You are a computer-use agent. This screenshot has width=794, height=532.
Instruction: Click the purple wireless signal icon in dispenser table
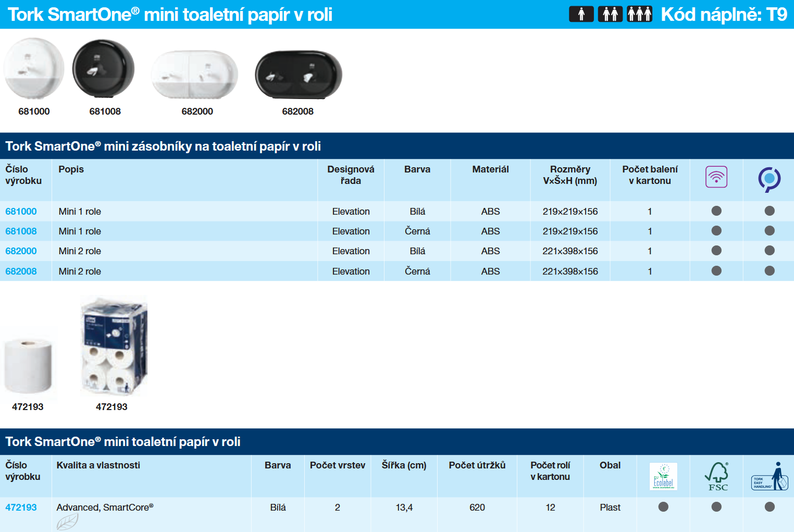[x=716, y=177]
